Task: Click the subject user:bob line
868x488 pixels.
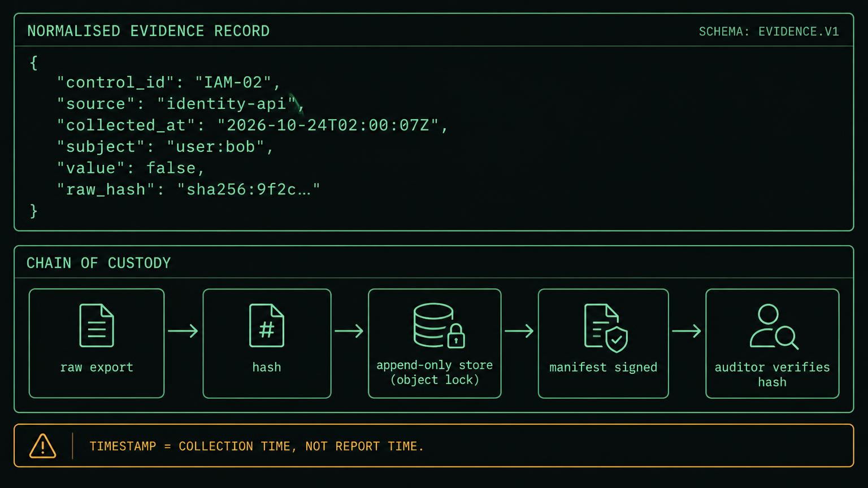Action: [165, 147]
